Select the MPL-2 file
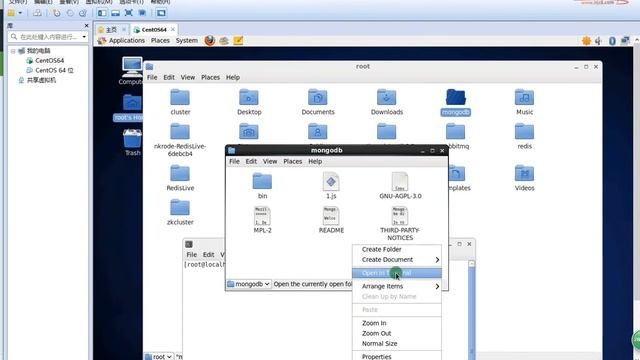 (x=262, y=220)
